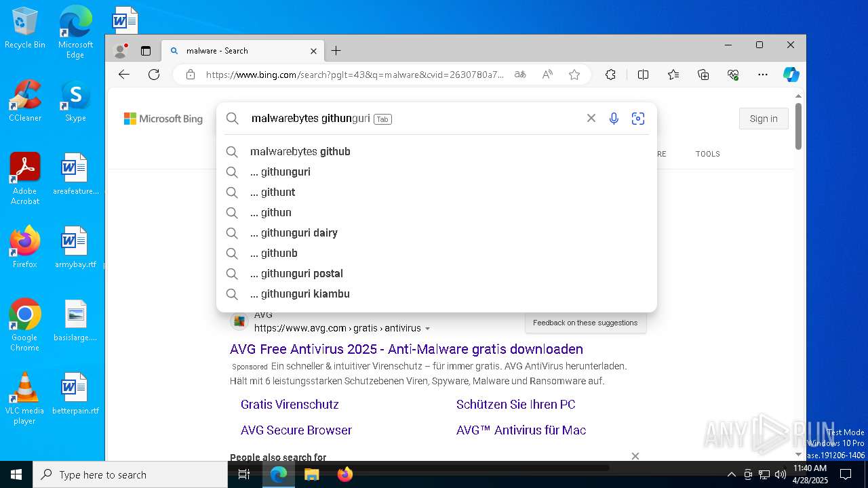Reload the page with the refresh icon
The height and width of the screenshot is (488, 868).
click(154, 75)
